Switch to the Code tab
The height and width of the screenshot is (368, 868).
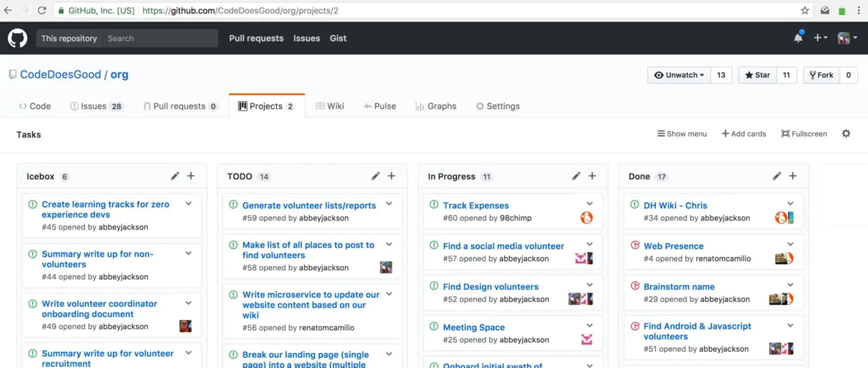[x=35, y=106]
